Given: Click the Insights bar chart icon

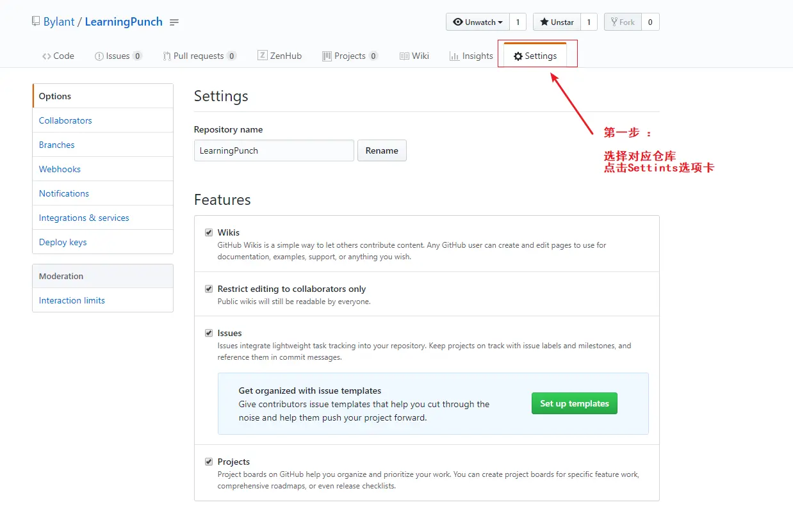Looking at the screenshot, I should point(454,56).
